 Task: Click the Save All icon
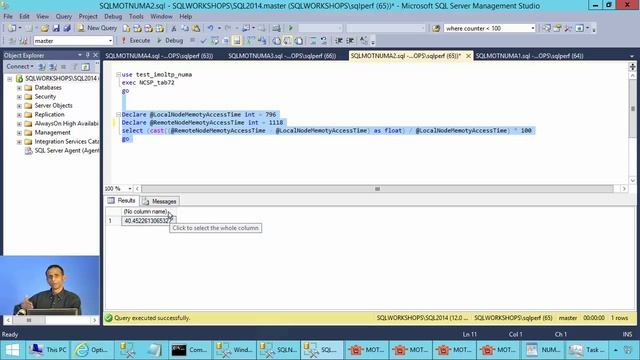point(67,28)
